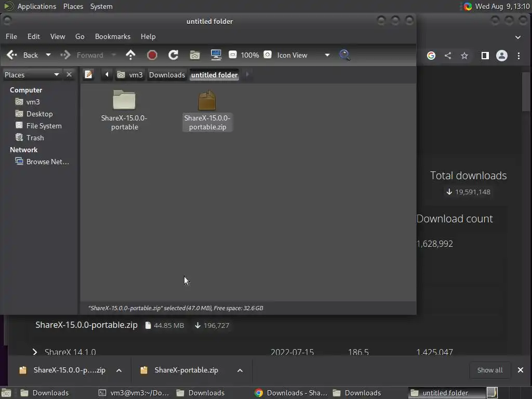Screen dimensions: 532x399
Task: Close the Chrome downloads shelf
Action: pyautogui.click(x=521, y=370)
